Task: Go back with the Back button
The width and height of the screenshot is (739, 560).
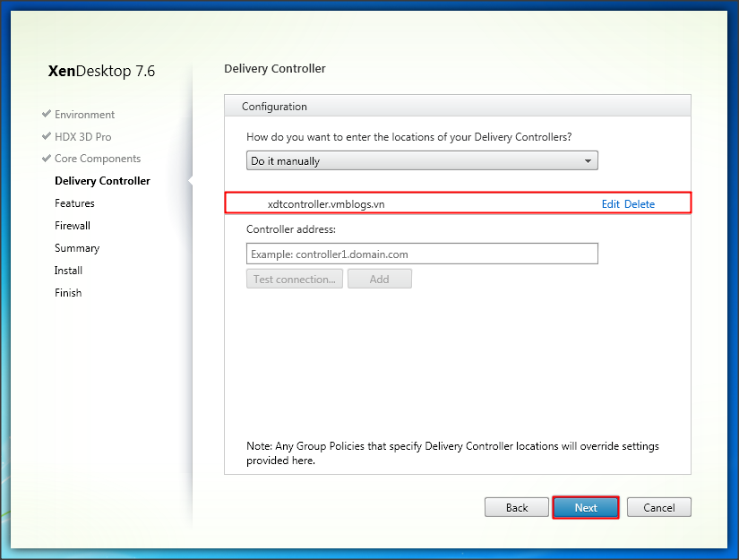Action: [517, 508]
